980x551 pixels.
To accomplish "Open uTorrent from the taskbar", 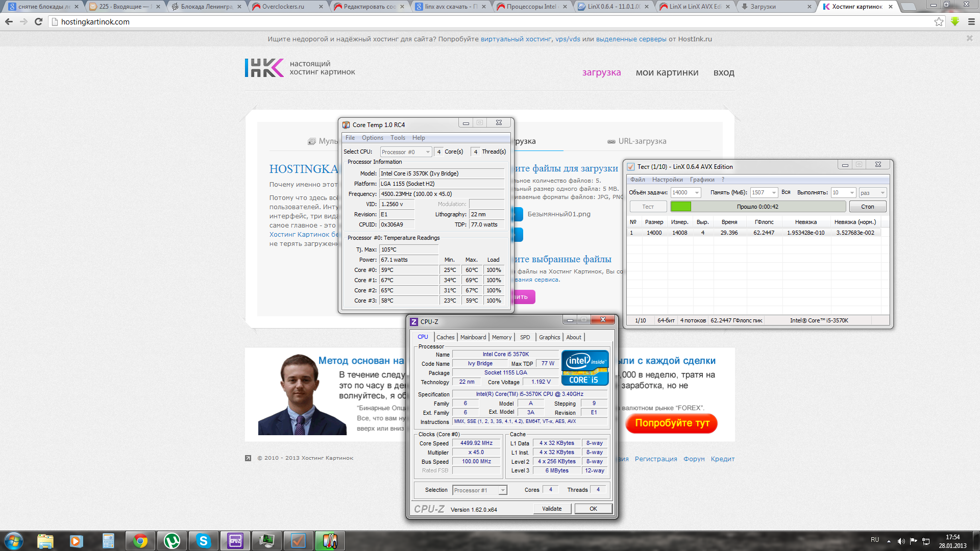I will click(x=171, y=541).
